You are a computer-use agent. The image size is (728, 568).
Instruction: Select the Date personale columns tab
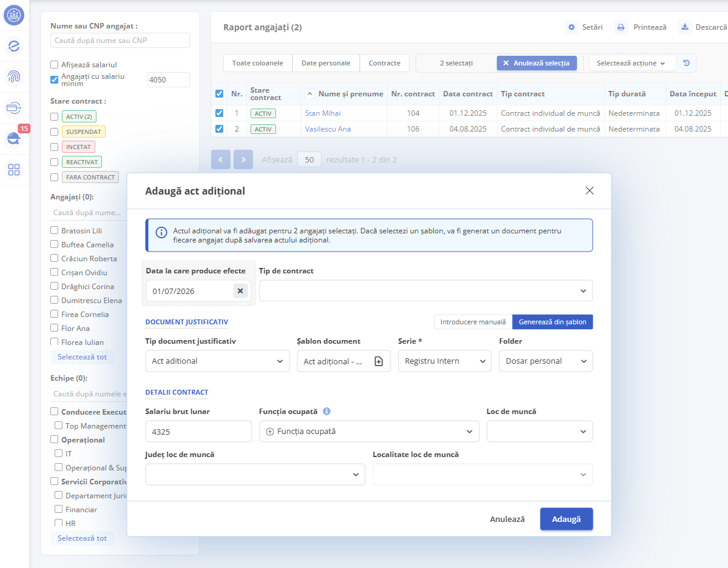click(326, 63)
